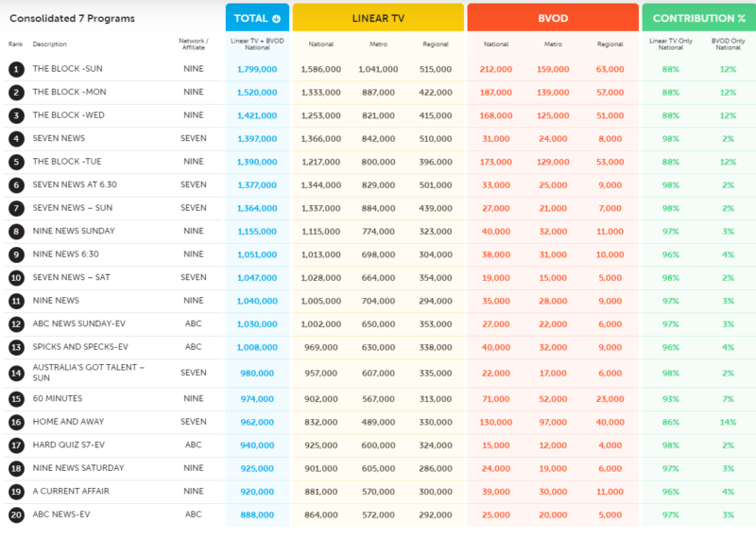The width and height of the screenshot is (756, 541).
Task: Click the rank 1 circle badge
Action: click(16, 69)
